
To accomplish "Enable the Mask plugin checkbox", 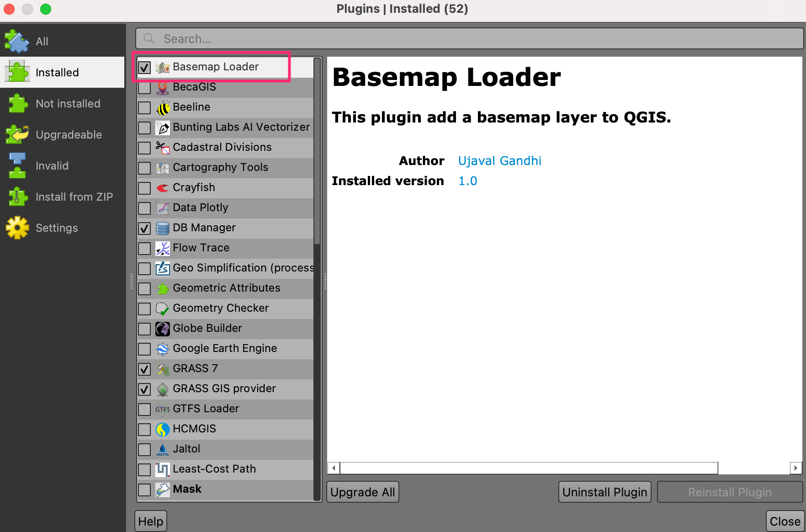I will pyautogui.click(x=144, y=490).
